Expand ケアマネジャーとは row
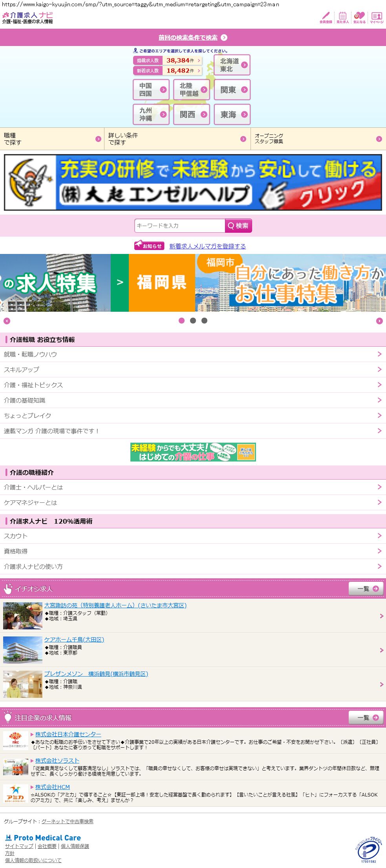Viewport: 386px width, 868px height. point(193,502)
